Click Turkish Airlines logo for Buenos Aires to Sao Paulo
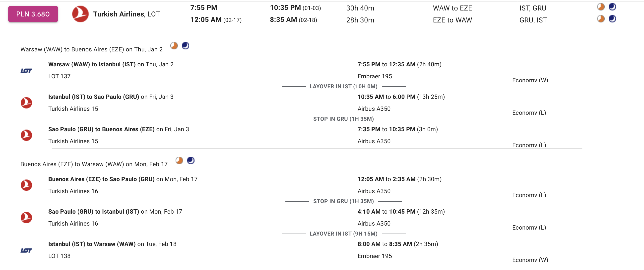The image size is (644, 270). [x=26, y=185]
